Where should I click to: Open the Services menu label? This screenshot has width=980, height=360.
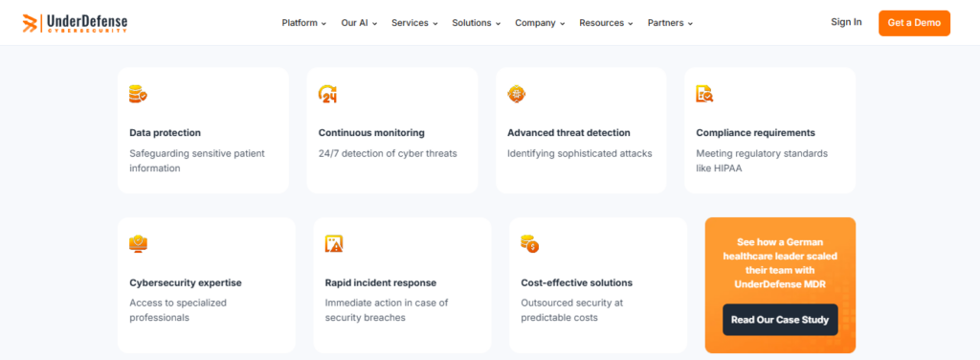[x=410, y=23]
